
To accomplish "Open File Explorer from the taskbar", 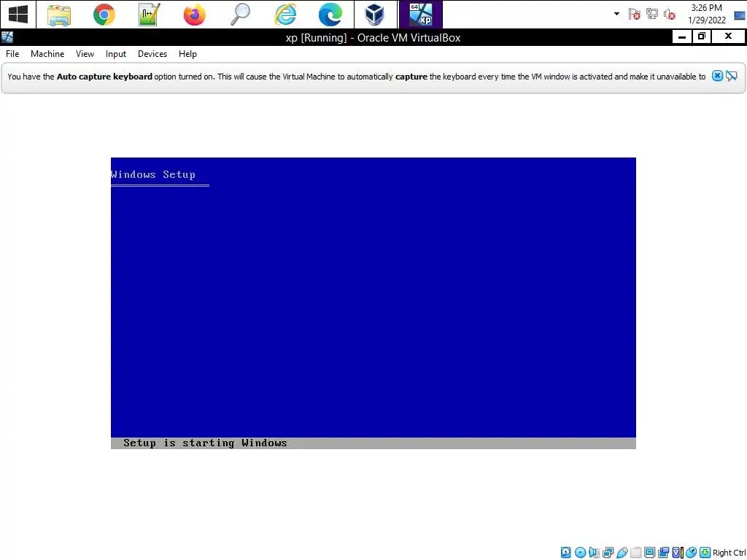I will 59,15.
